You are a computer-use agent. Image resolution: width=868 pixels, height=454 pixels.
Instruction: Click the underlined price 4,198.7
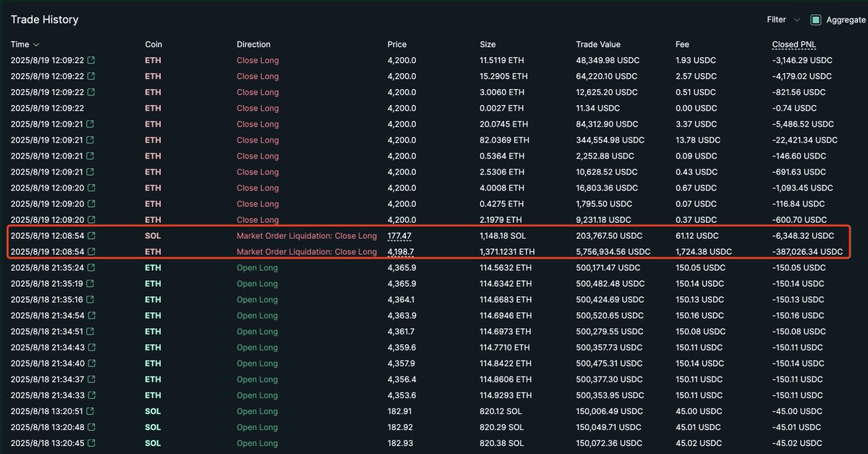tap(401, 252)
